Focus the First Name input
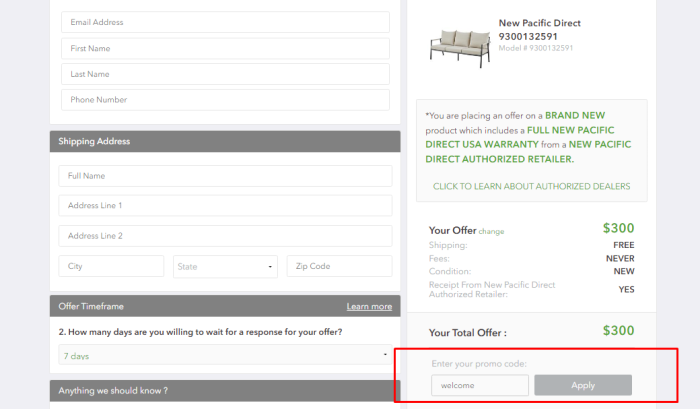 click(225, 48)
